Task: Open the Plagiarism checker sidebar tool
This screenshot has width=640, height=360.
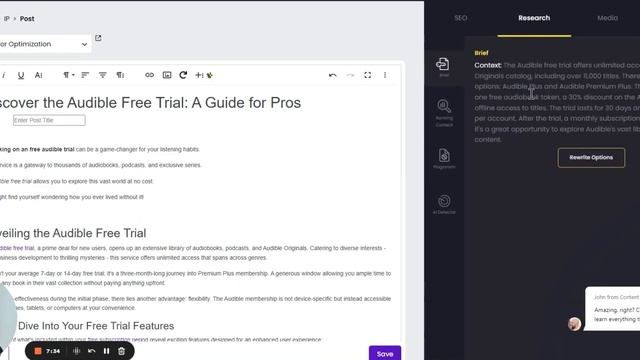Action: point(444,159)
